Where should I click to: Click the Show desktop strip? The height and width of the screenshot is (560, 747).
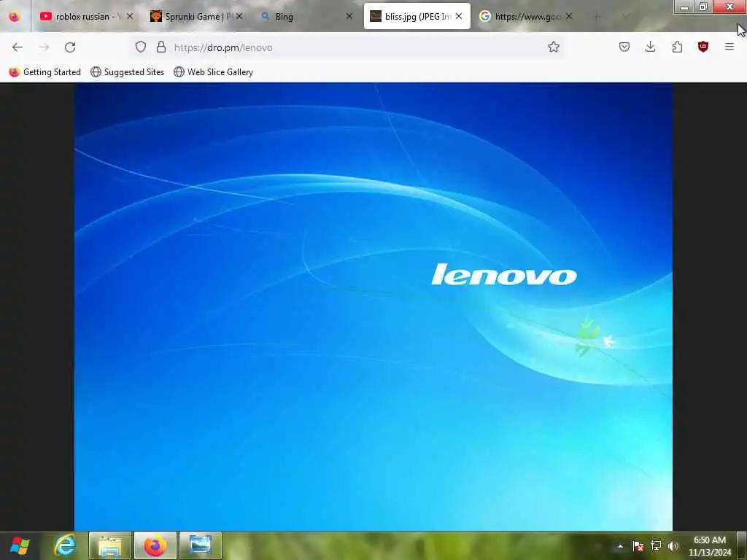(x=742, y=546)
